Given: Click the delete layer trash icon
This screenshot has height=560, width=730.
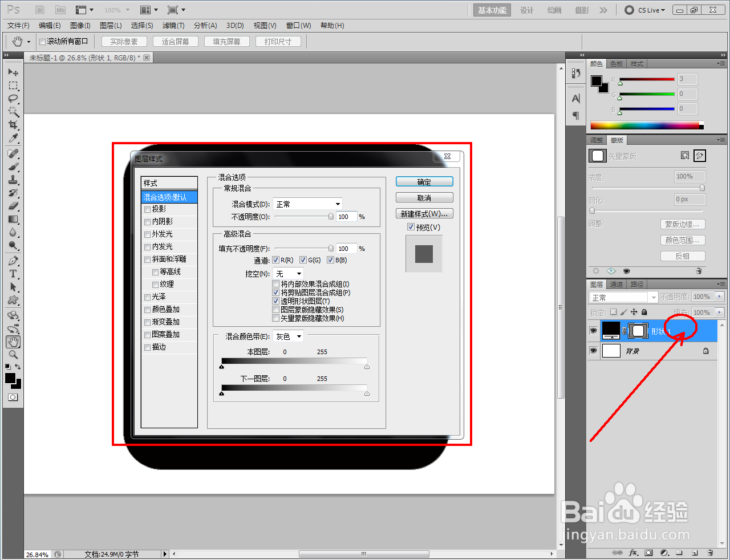Looking at the screenshot, I should click(x=710, y=553).
